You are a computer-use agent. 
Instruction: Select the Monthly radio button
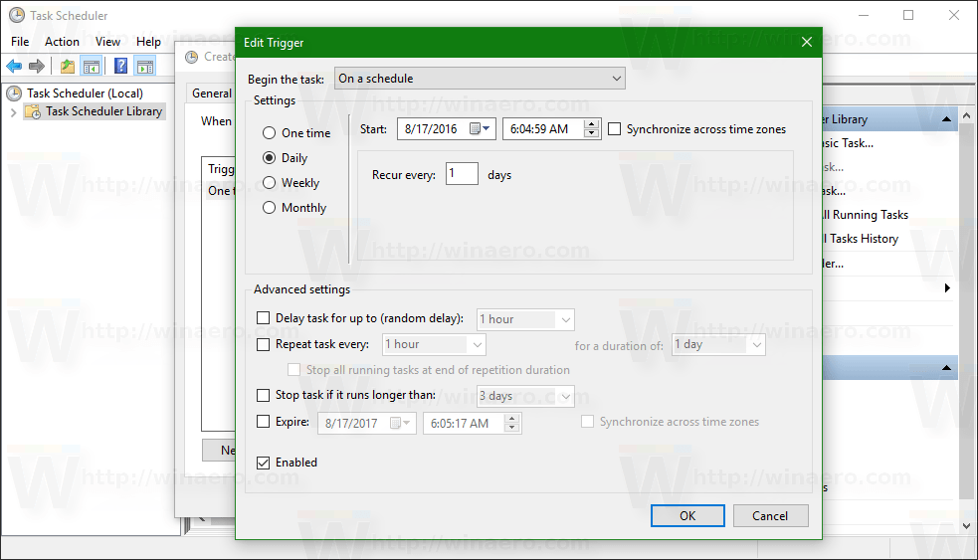click(269, 208)
